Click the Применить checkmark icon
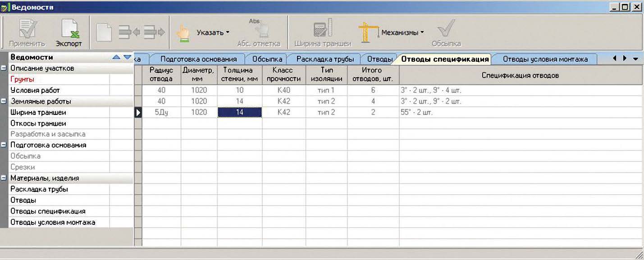Image resolution: width=644 pixels, height=260 pixels. pos(27,30)
